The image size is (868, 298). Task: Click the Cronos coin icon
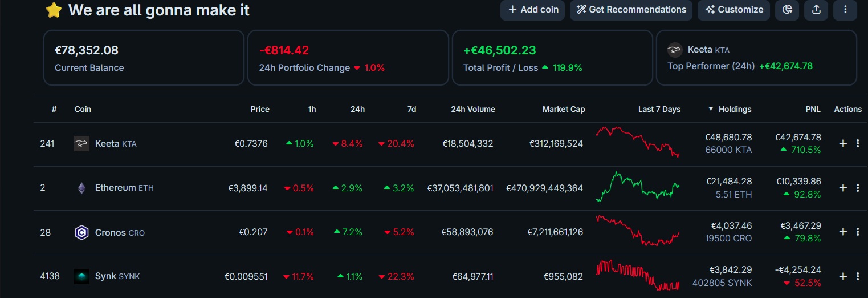[81, 232]
